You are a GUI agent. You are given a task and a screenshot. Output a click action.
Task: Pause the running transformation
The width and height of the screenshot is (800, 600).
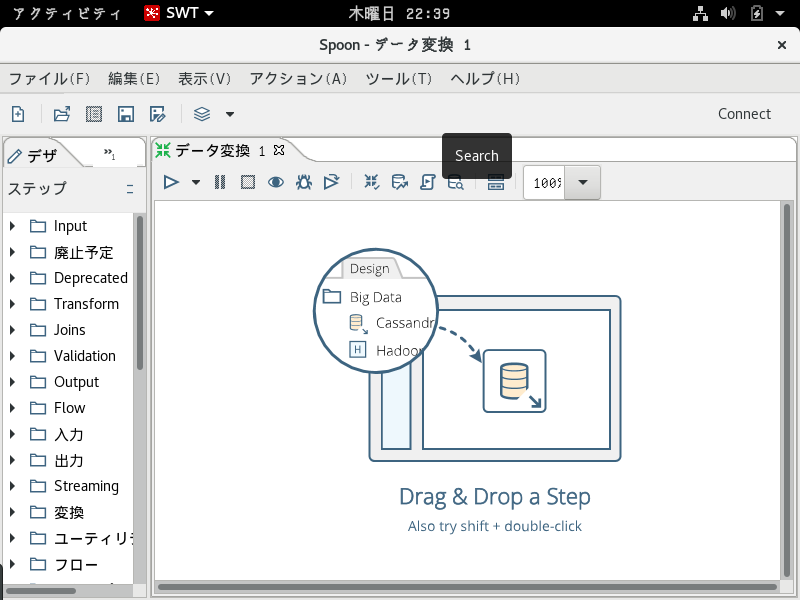220,182
